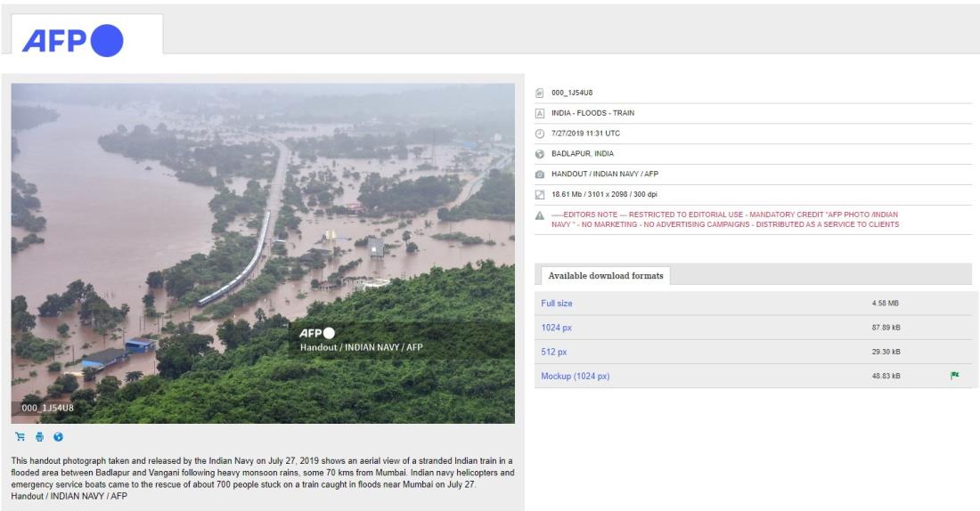Add photo to shopping cart
This screenshot has width=980, height=511.
(x=20, y=436)
